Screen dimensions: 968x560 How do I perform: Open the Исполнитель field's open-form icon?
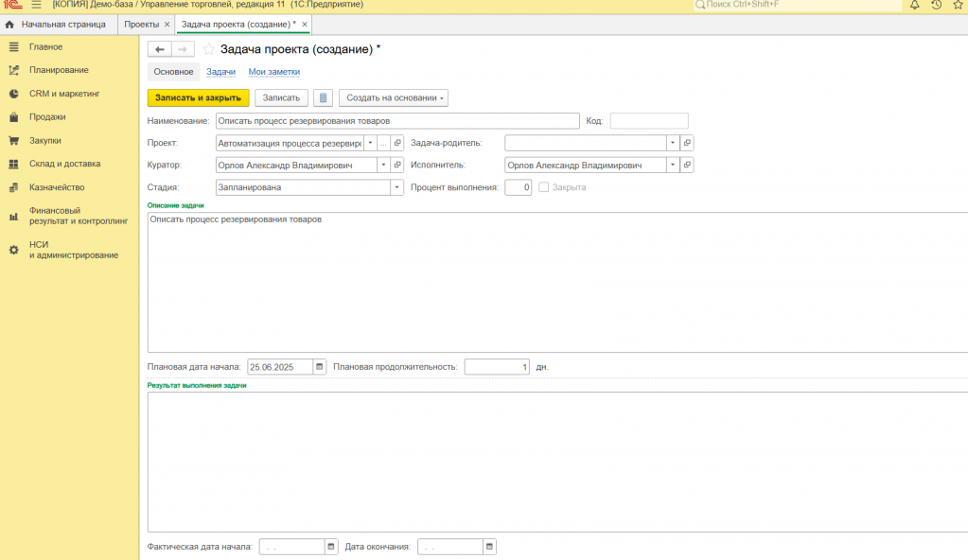point(686,165)
